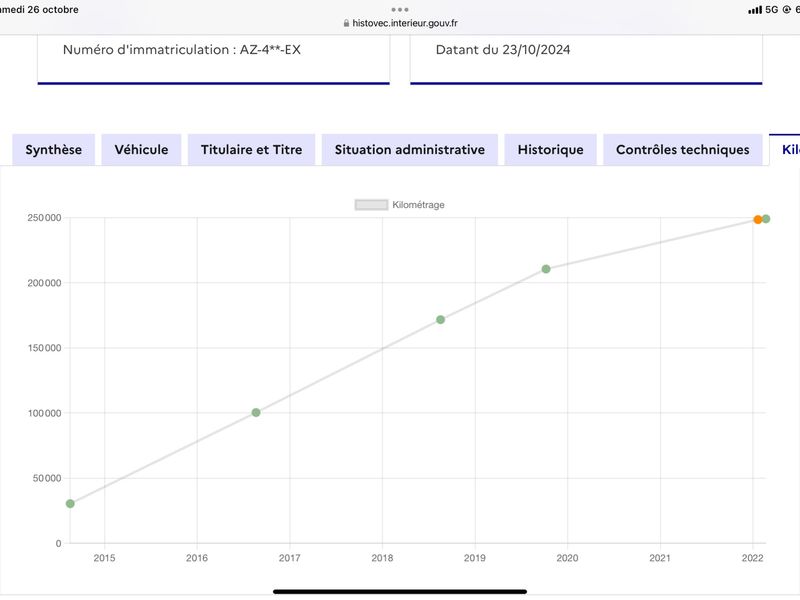Tap the 5G network indicator
This screenshot has width=800, height=600.
point(771,10)
